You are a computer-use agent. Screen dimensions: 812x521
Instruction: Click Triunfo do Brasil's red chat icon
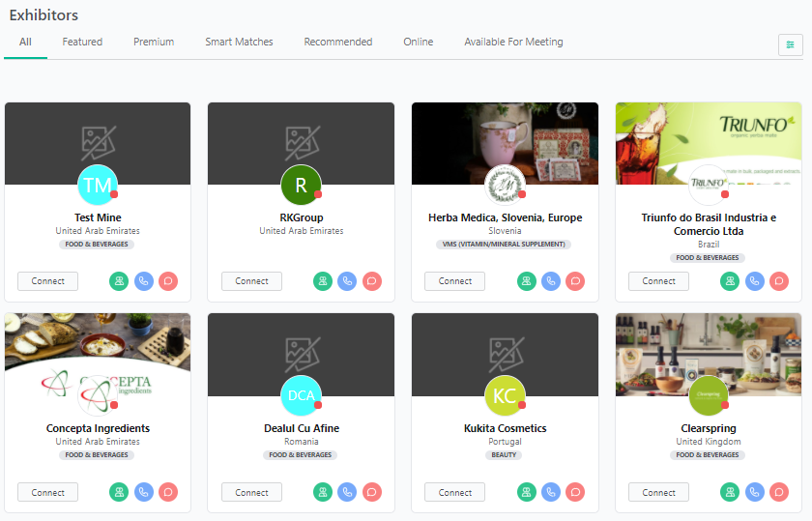click(x=779, y=281)
